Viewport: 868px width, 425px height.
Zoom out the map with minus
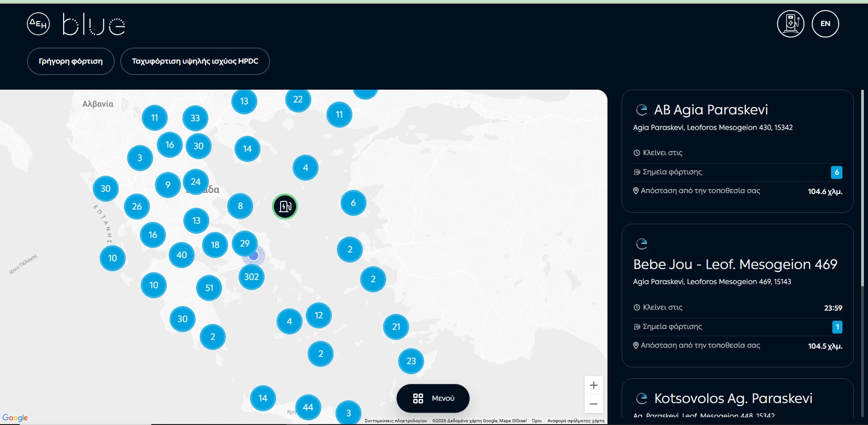pyautogui.click(x=594, y=404)
